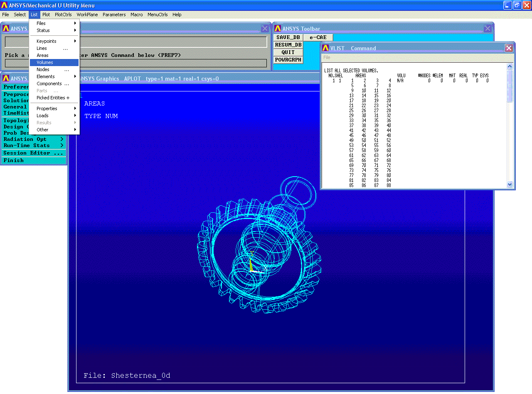Open the Macro menu
532x394 pixels.
click(x=137, y=15)
